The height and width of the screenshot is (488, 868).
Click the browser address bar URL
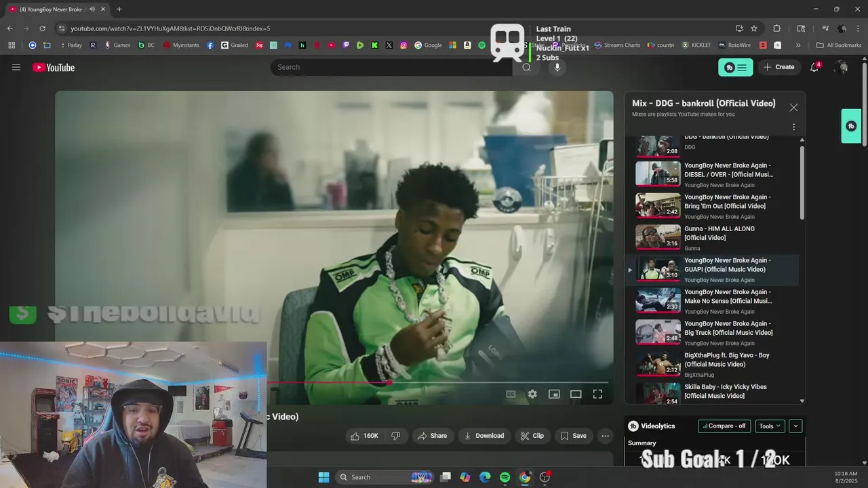(170, 28)
